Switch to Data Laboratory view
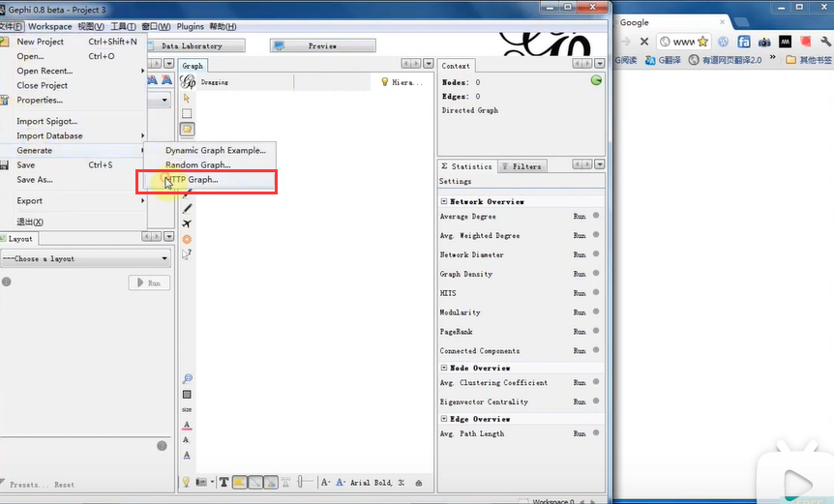 pos(195,45)
